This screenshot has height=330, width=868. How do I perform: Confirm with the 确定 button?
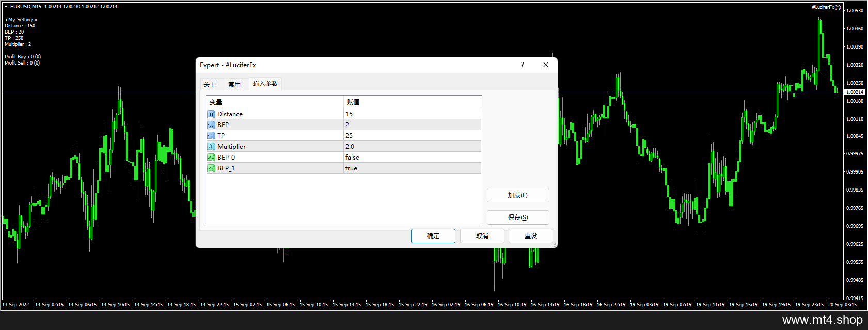pos(433,236)
